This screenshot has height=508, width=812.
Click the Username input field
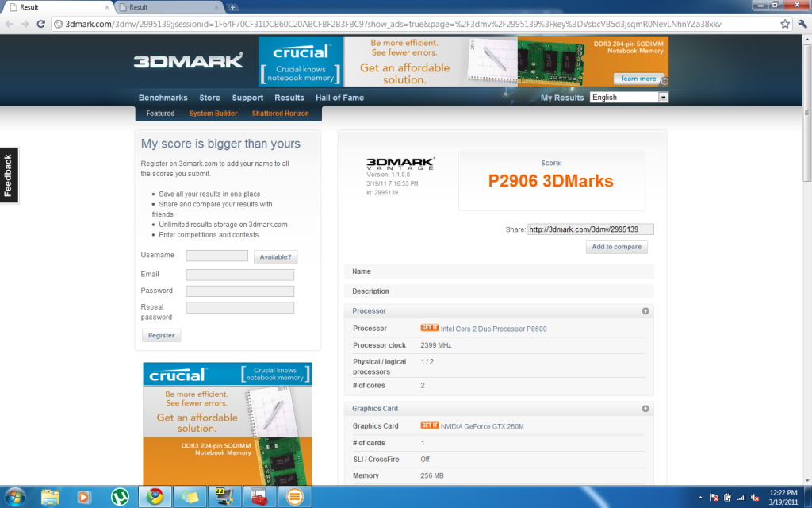tap(217, 256)
